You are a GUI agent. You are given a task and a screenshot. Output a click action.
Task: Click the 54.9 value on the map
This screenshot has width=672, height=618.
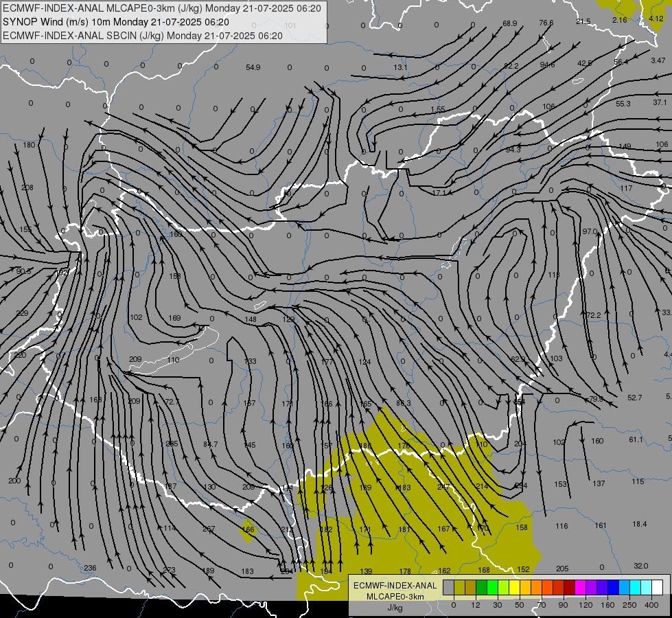pos(253,67)
